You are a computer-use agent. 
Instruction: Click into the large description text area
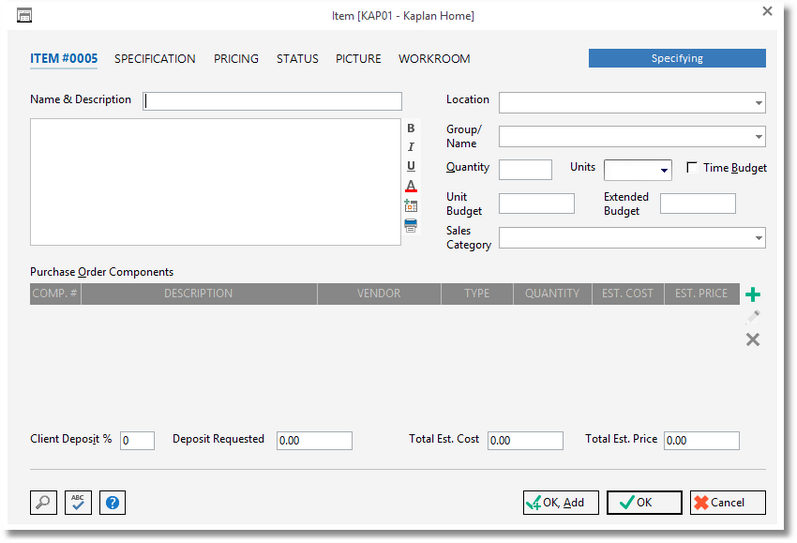click(x=216, y=182)
